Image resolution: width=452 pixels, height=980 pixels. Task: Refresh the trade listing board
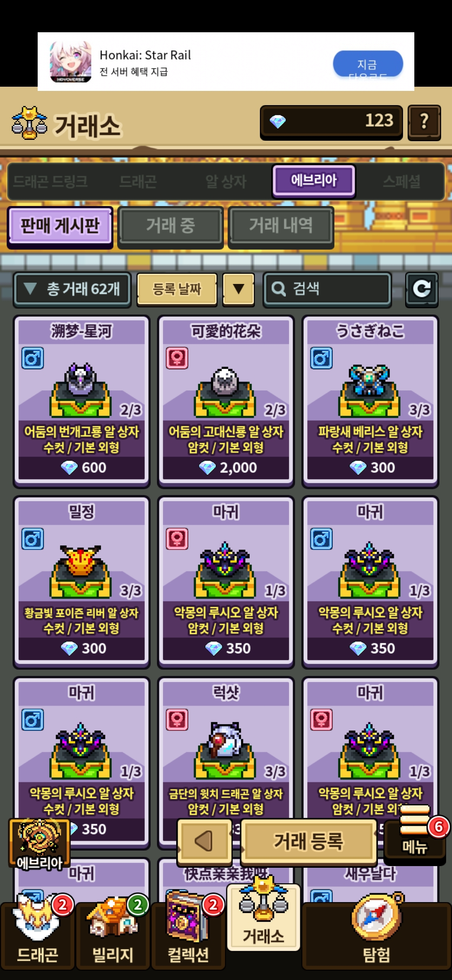pos(422,289)
